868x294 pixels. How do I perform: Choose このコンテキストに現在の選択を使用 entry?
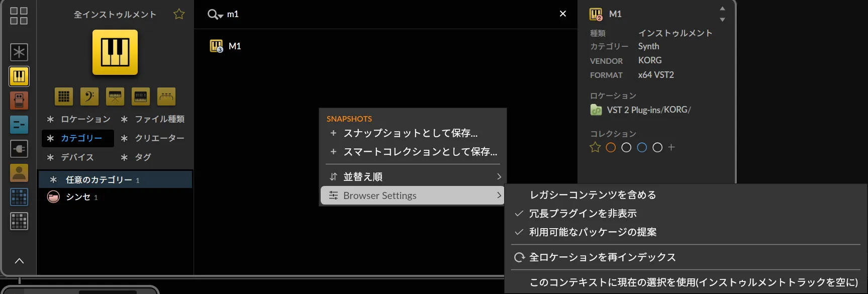click(687, 282)
